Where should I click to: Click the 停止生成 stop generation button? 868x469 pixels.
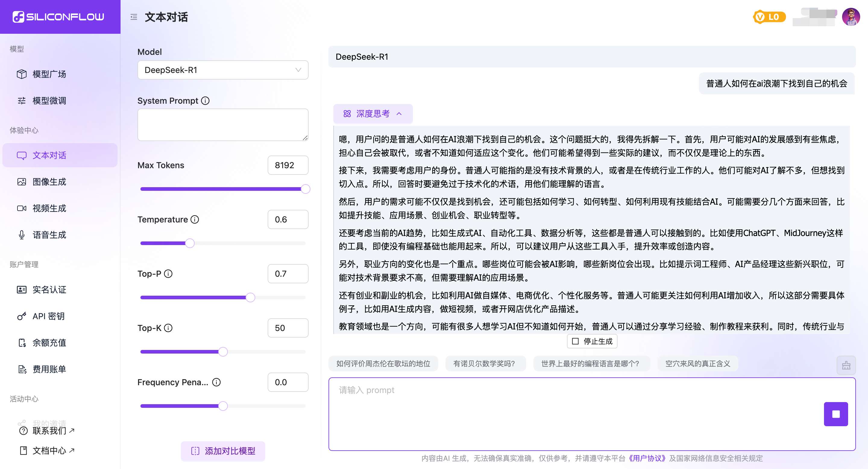tap(592, 341)
